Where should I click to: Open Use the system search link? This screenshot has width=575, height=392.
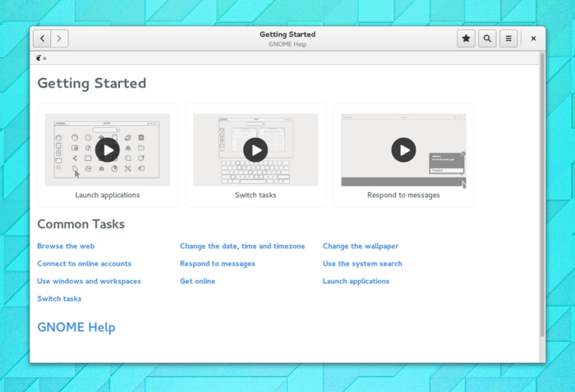362,264
